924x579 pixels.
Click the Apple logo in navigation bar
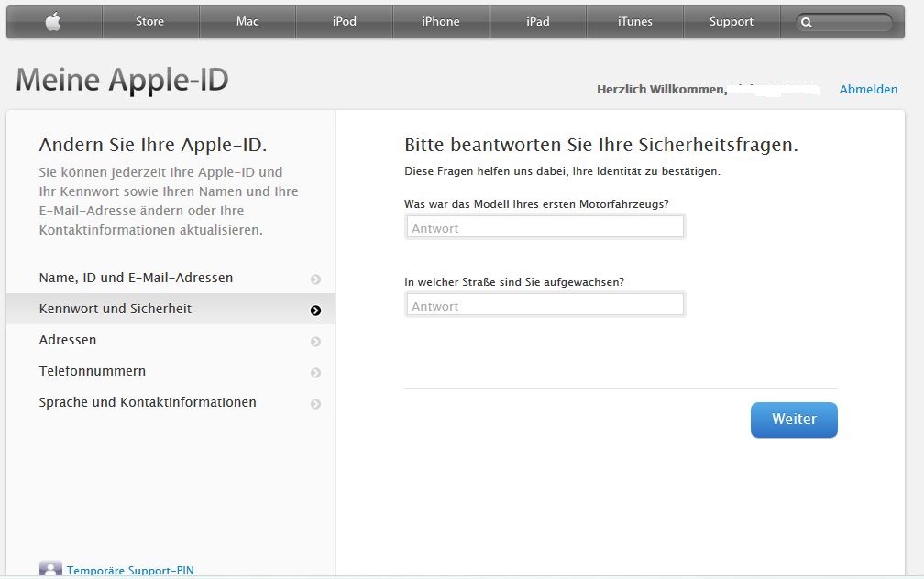click(x=53, y=22)
